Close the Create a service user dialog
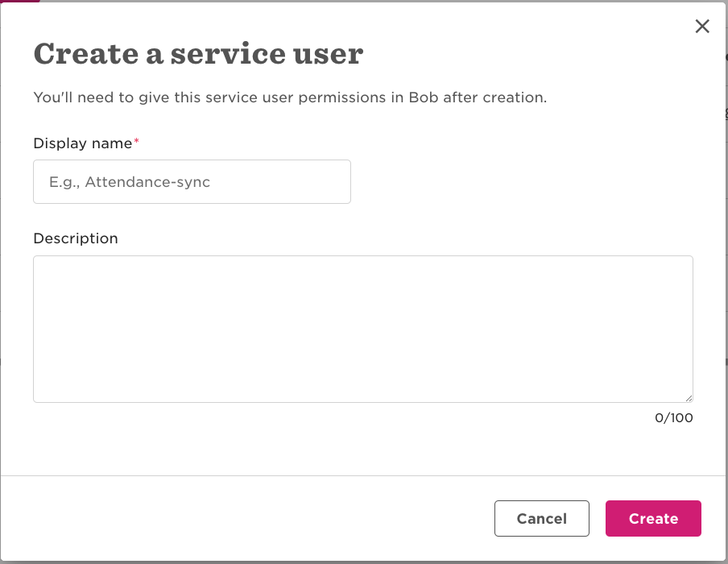 click(701, 26)
